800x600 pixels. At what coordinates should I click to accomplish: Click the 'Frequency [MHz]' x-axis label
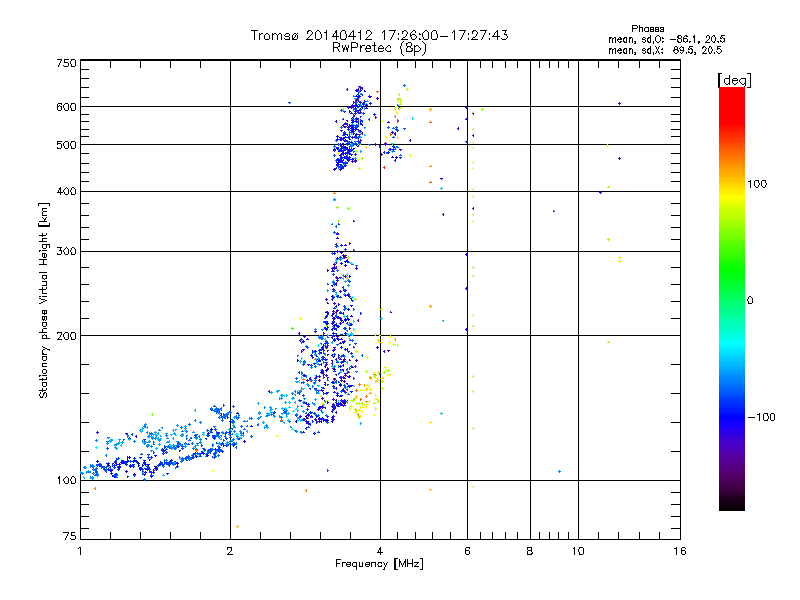[379, 564]
